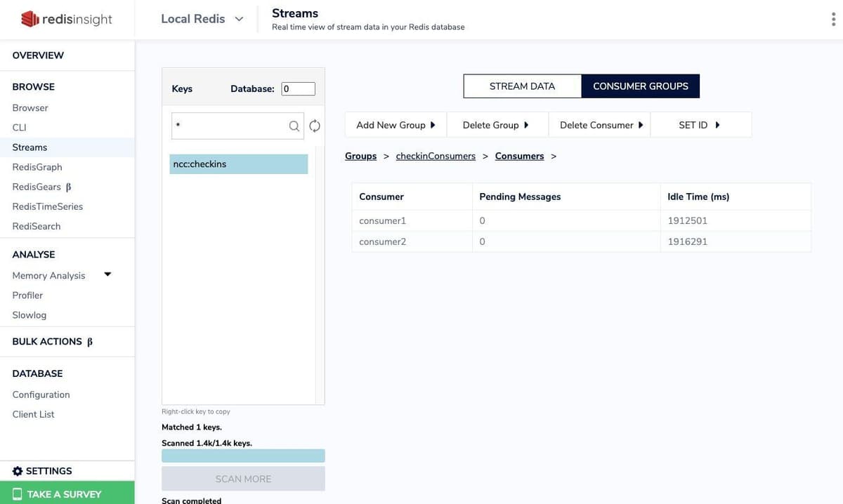
Task: Open RedisTimeSeries in the sidebar
Action: (48, 206)
